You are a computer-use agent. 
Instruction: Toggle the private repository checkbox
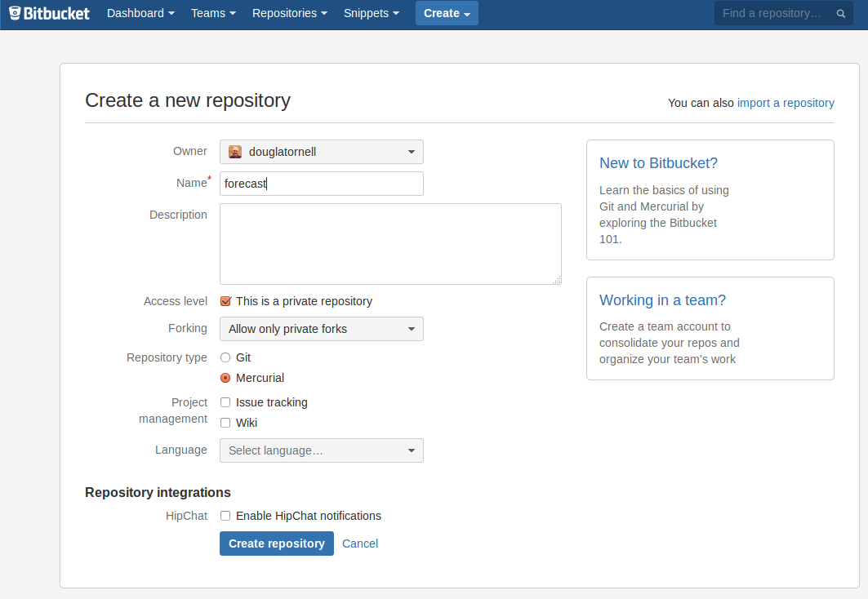pos(225,301)
